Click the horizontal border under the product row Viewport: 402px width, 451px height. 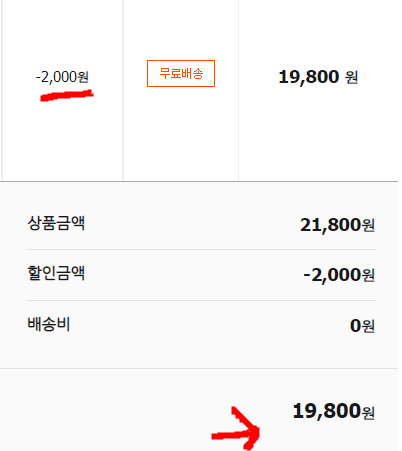[x=199, y=181]
